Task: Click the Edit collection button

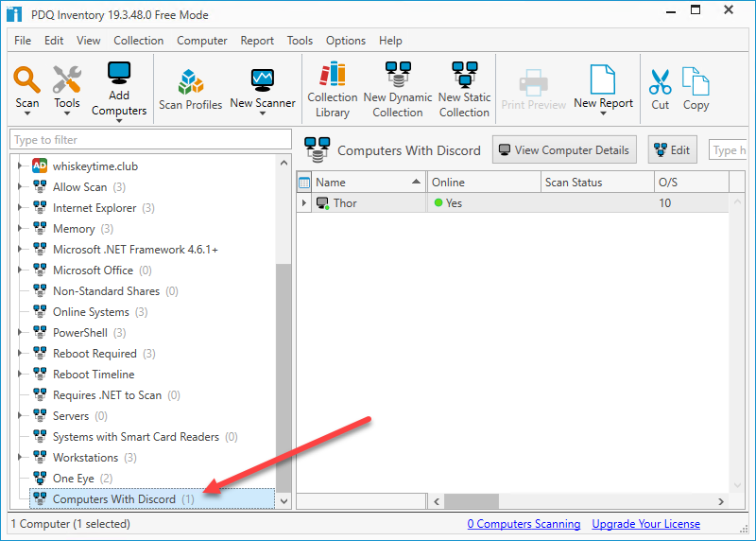Action: (672, 149)
